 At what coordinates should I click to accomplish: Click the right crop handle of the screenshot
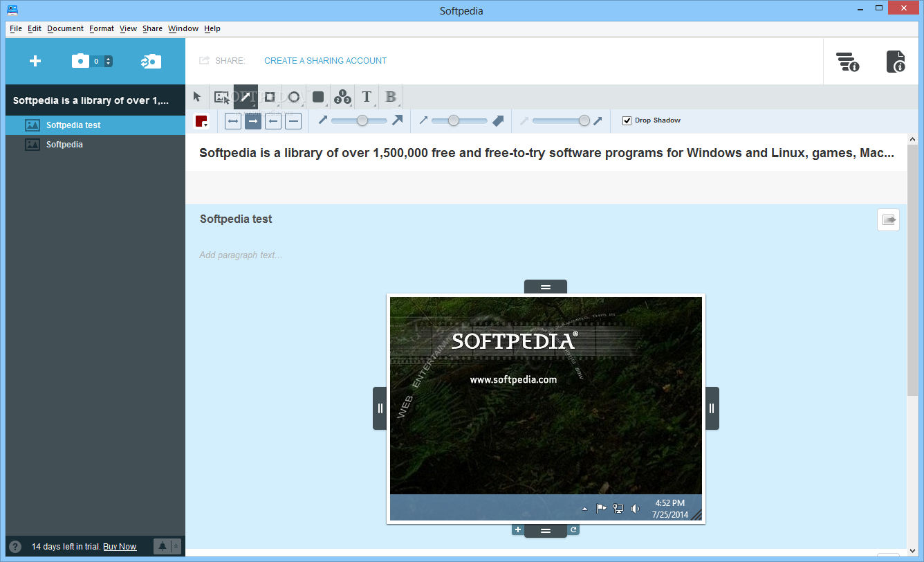(712, 408)
